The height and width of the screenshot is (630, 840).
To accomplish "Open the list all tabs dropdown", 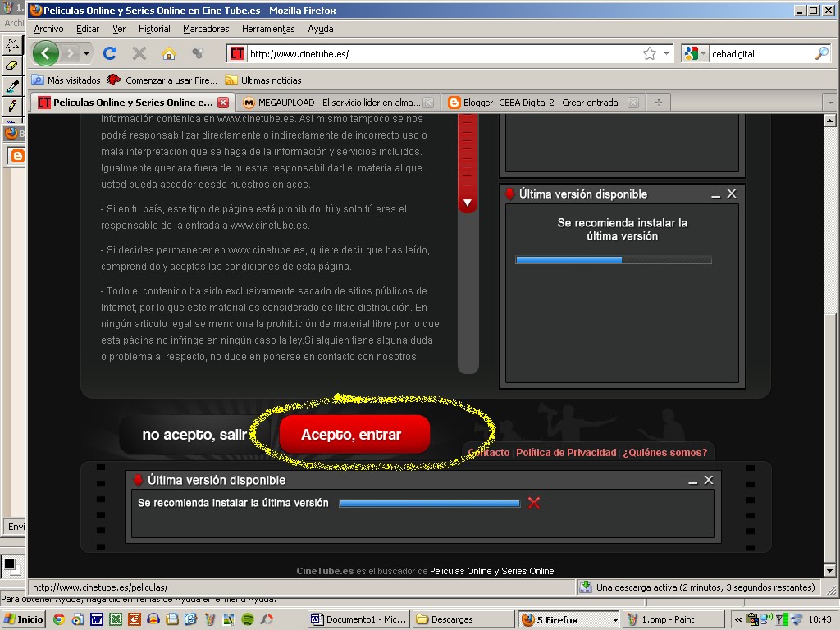I will (x=830, y=103).
